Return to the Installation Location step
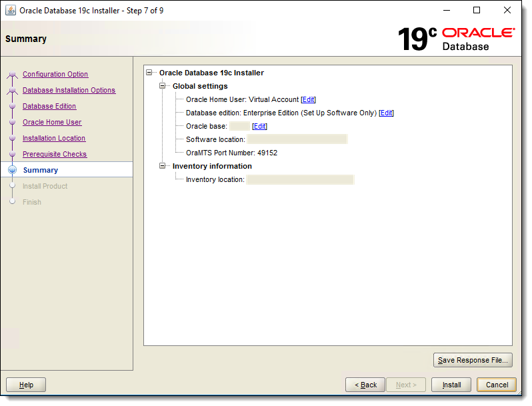532x406 pixels. point(54,139)
